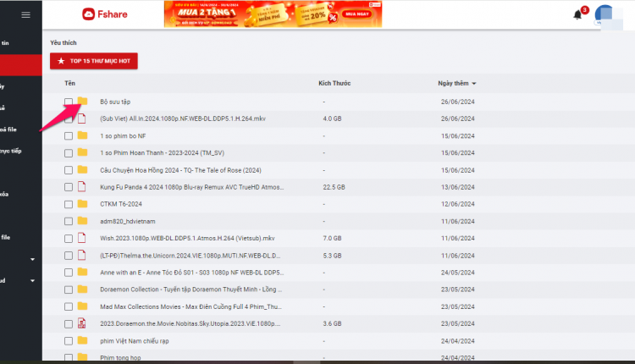Image resolution: width=635 pixels, height=364 pixels.
Task: Click folder icon of 1 so phim bo NF
Action: (83, 135)
